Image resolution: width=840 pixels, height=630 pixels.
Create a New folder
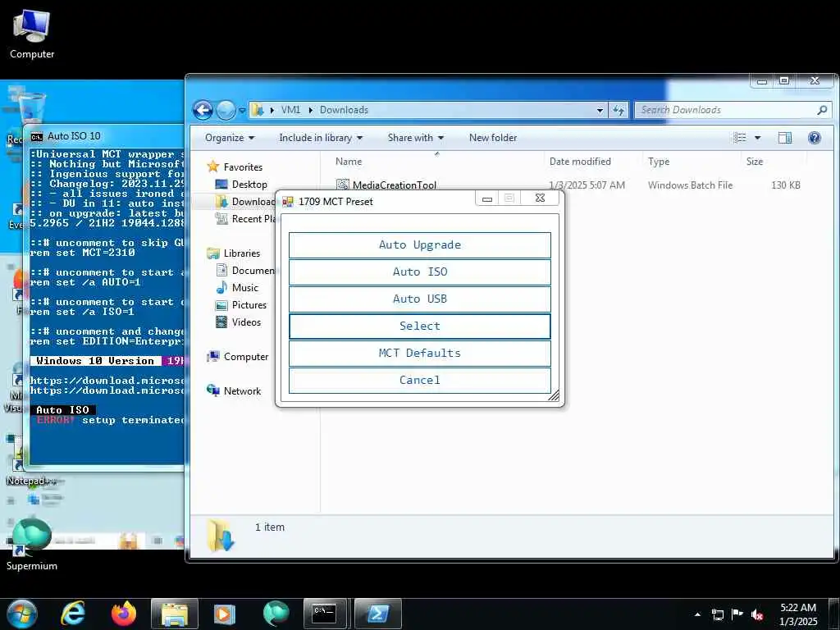(x=493, y=138)
